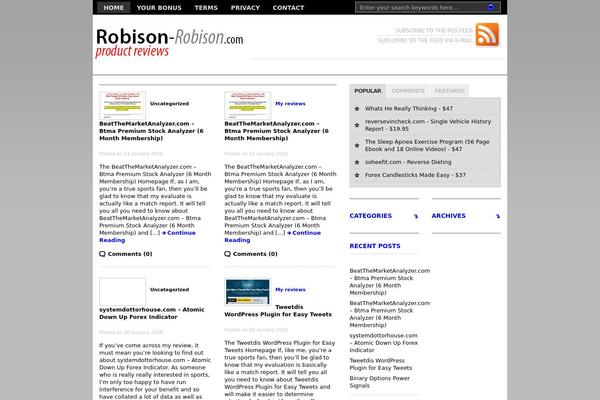This screenshot has height=400, width=600.
Task: Click Continue Reading on first post
Action: (147, 237)
